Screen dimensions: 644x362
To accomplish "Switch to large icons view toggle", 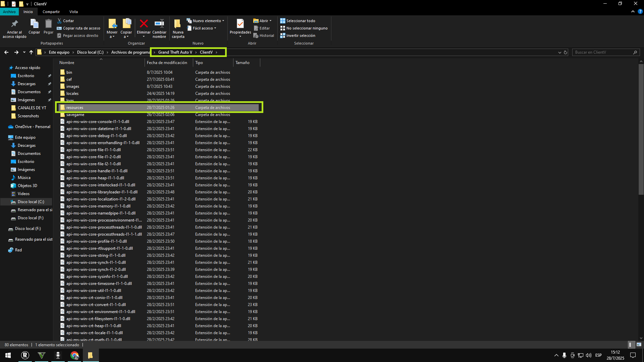I will tap(639, 345).
